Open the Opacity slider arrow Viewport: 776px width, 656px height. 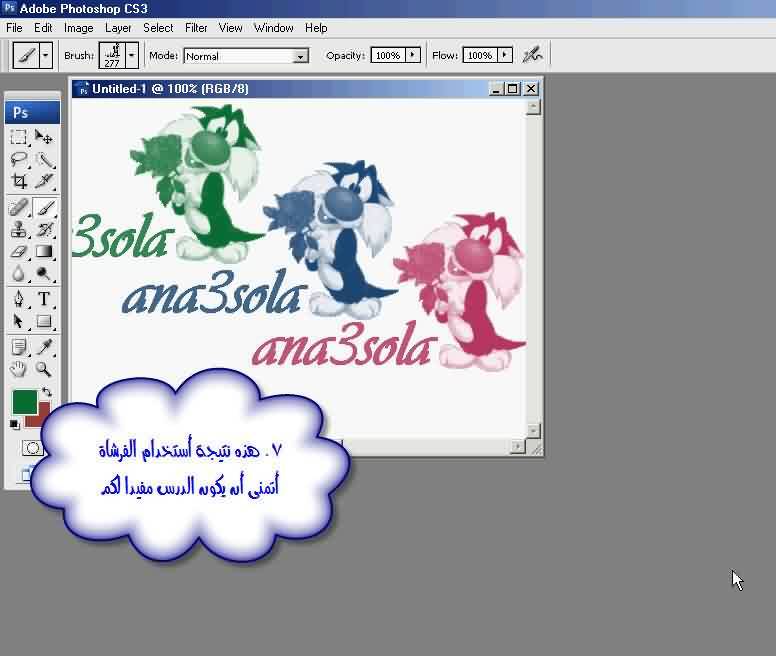click(413, 55)
